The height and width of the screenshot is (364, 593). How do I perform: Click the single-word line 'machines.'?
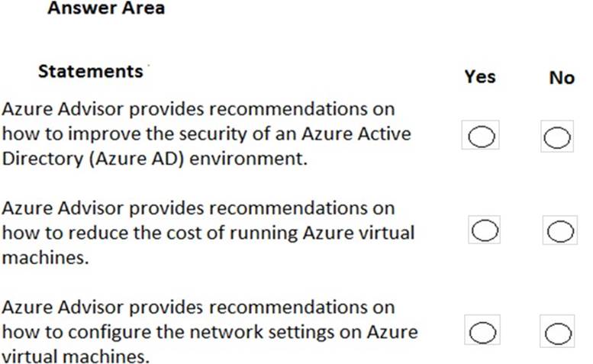tap(46, 258)
